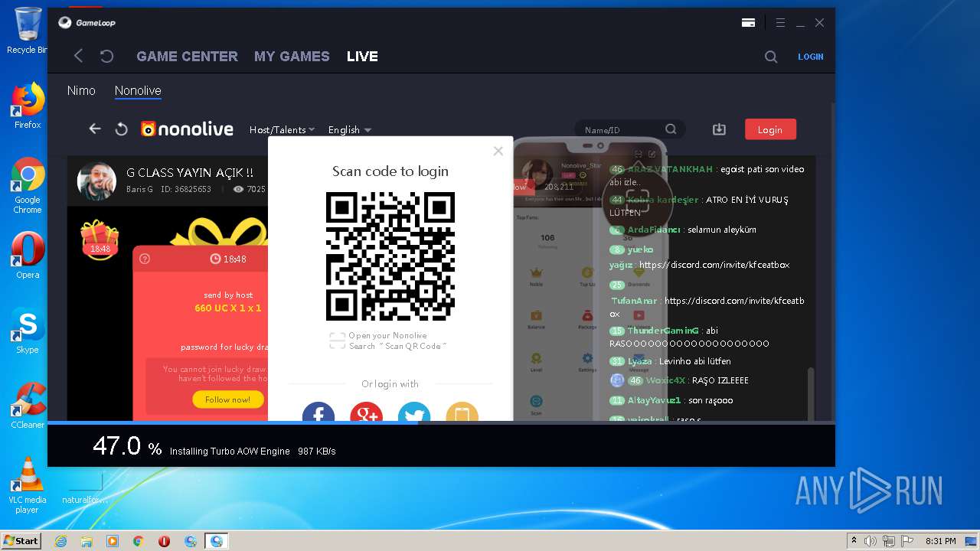Open the red gift box timer icon
This screenshot has width=980, height=551.
click(x=100, y=240)
